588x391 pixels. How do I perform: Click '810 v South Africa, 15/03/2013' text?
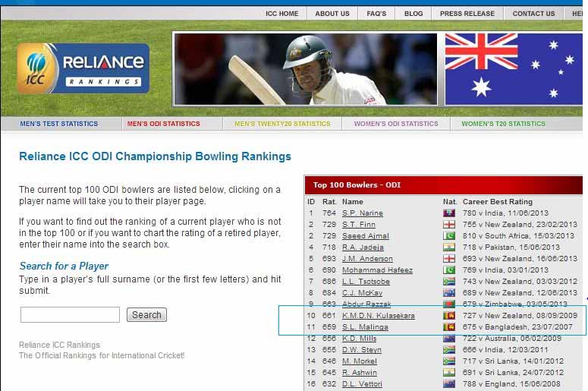(518, 236)
